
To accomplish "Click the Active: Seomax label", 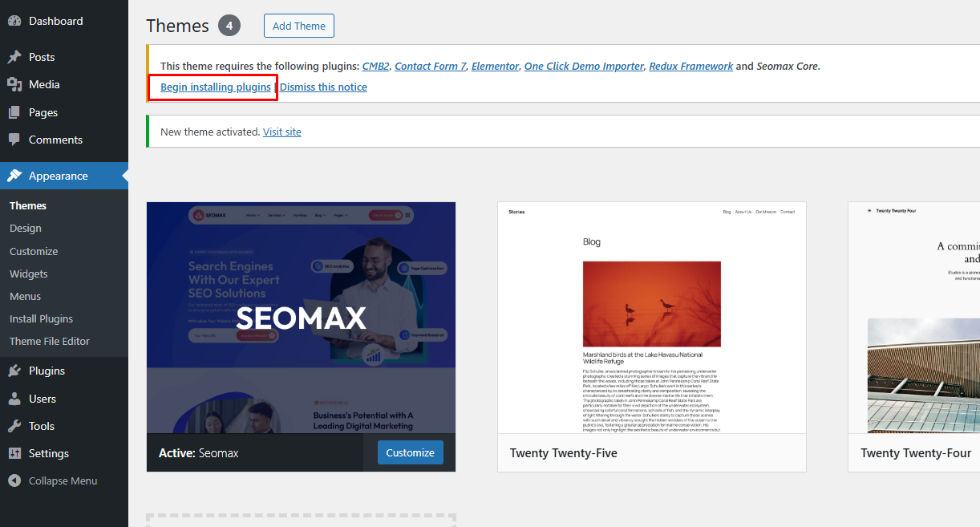I will (x=199, y=453).
